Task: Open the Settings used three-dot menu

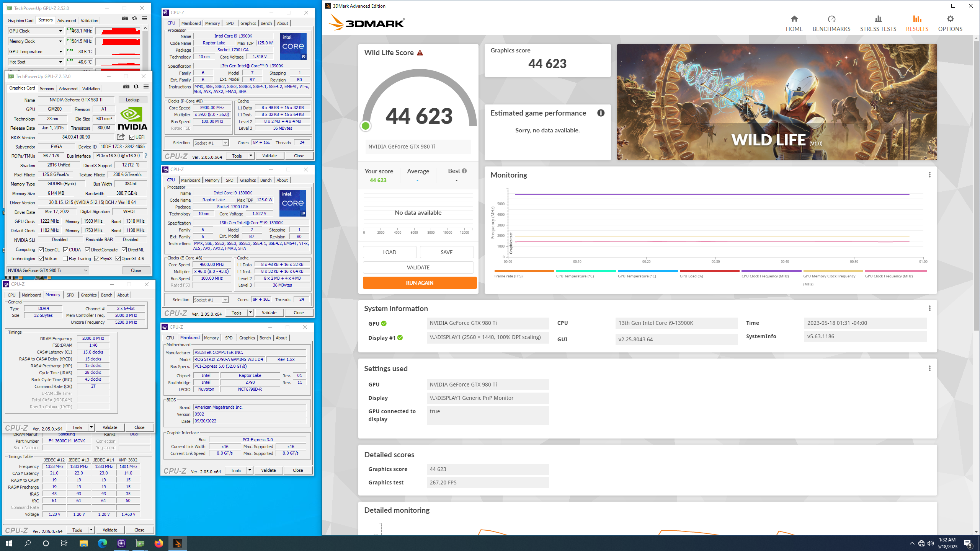Action: click(929, 368)
